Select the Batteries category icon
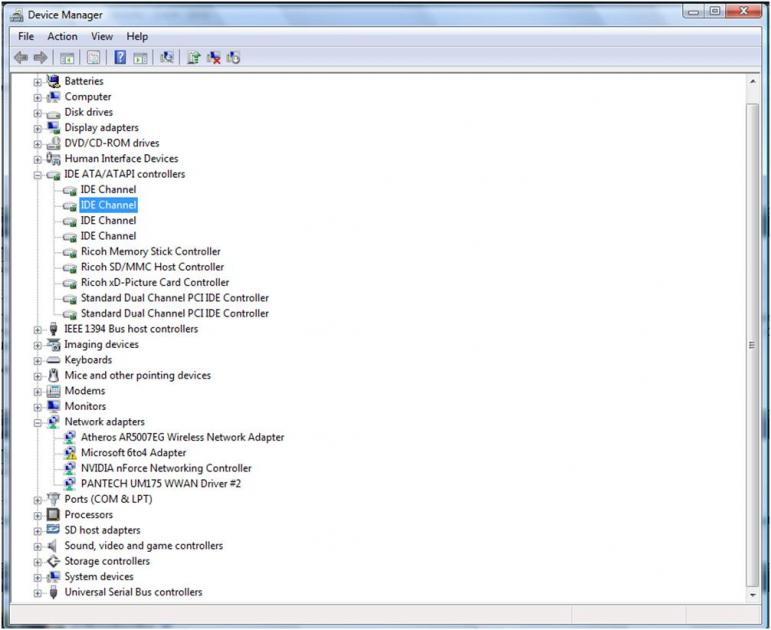771x630 pixels. 53,81
